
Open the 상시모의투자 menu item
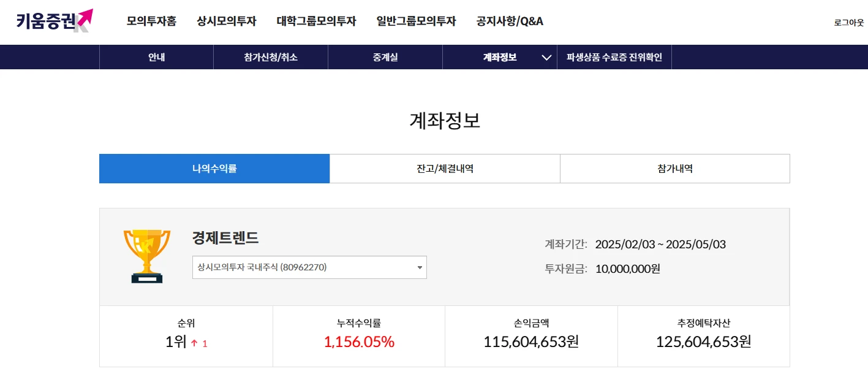coord(227,21)
